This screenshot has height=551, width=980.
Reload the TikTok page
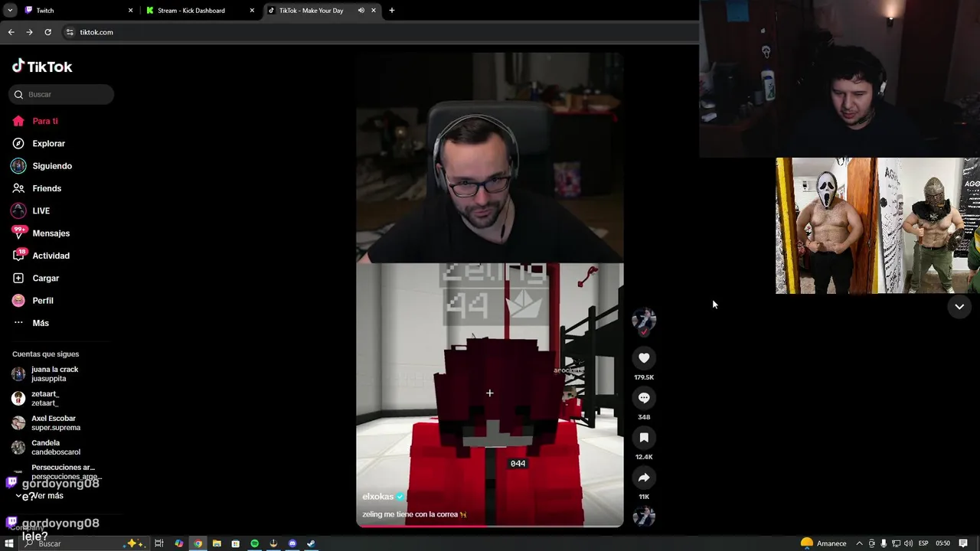click(47, 32)
